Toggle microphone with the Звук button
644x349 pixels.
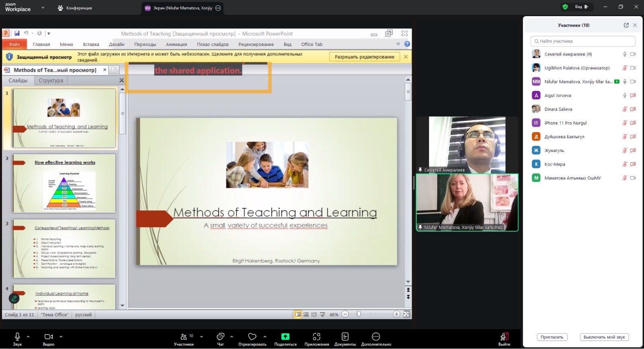tap(17, 337)
